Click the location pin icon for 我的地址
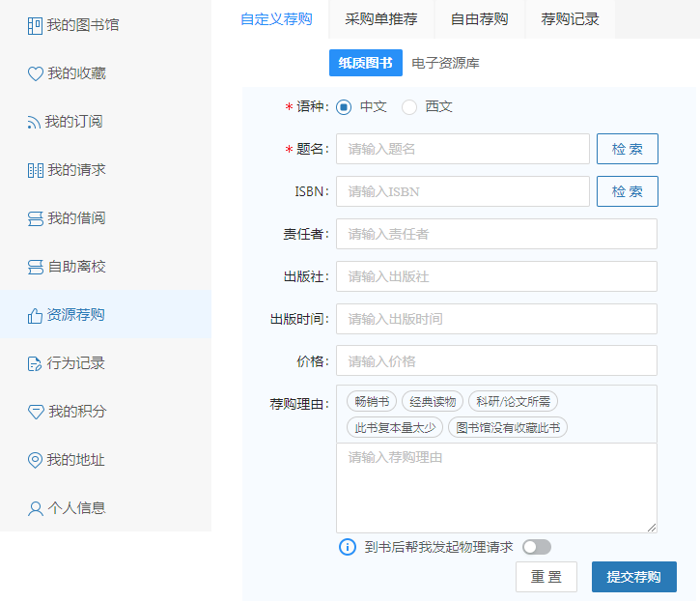This screenshot has height=602, width=700. point(36,460)
